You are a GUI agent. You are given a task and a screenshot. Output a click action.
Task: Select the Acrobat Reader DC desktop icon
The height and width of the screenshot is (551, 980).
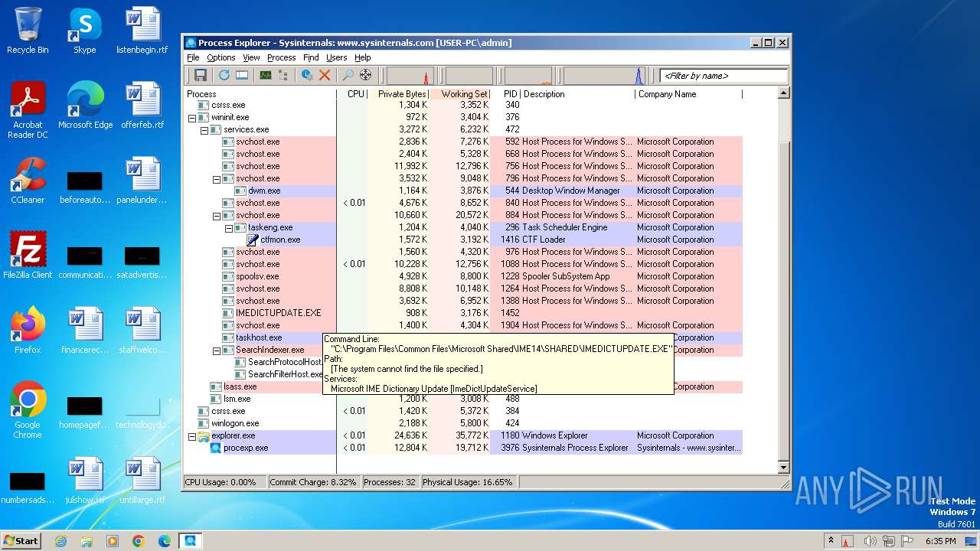point(28,111)
